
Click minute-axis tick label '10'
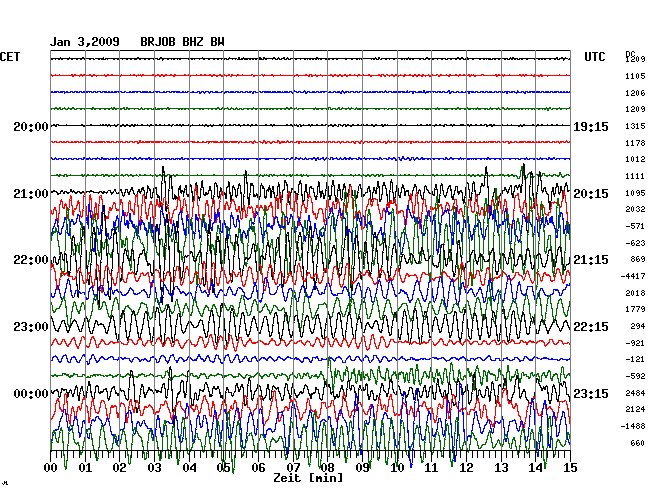tap(397, 468)
